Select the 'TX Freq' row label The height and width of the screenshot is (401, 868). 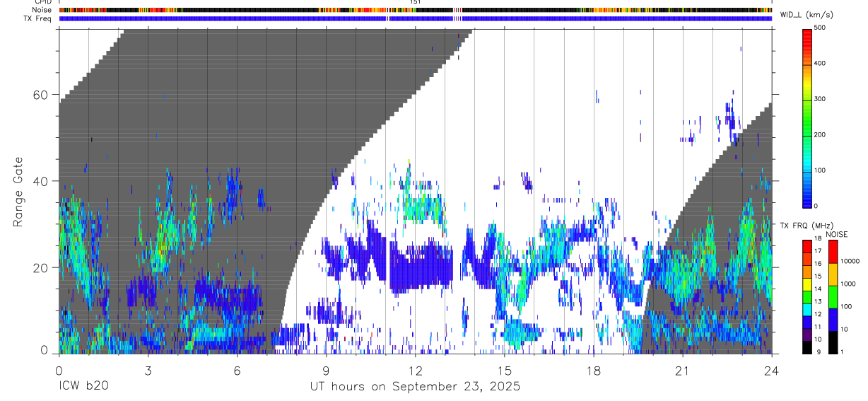pyautogui.click(x=37, y=18)
